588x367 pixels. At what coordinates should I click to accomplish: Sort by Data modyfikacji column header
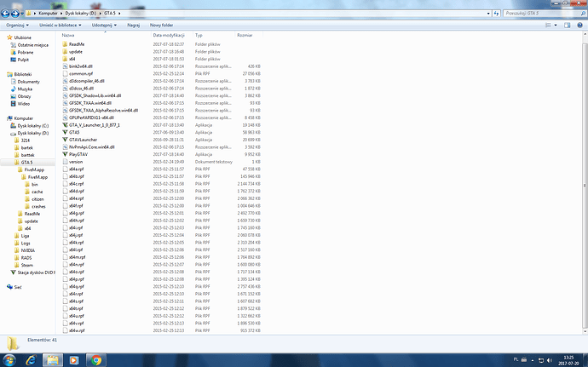[172, 35]
